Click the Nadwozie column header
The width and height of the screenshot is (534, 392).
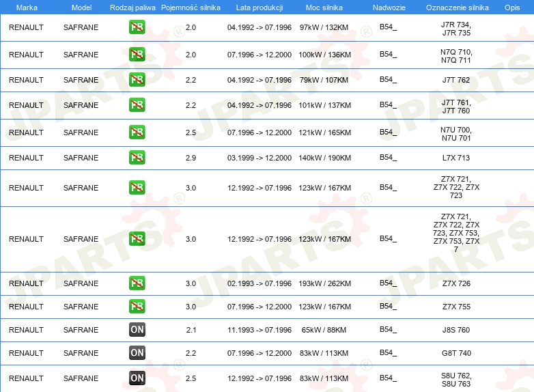[x=389, y=8]
